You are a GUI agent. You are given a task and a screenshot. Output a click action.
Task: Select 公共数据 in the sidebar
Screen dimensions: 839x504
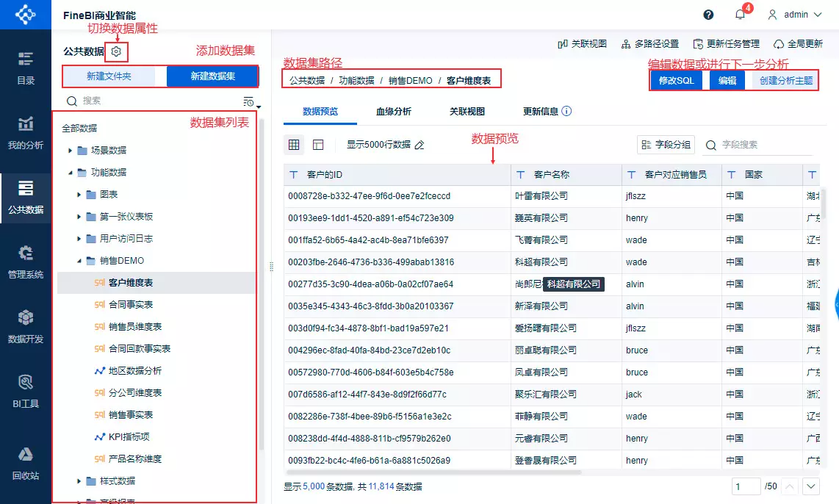pyautogui.click(x=26, y=198)
